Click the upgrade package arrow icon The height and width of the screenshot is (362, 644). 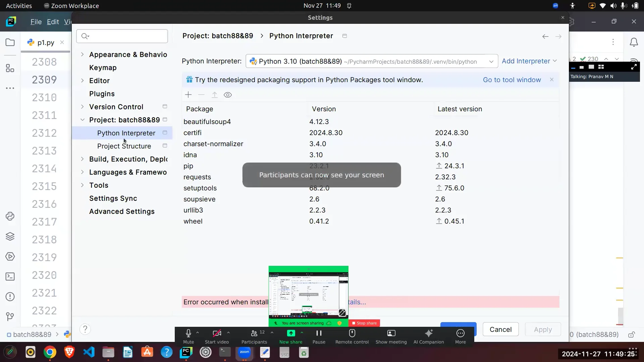[x=215, y=95]
